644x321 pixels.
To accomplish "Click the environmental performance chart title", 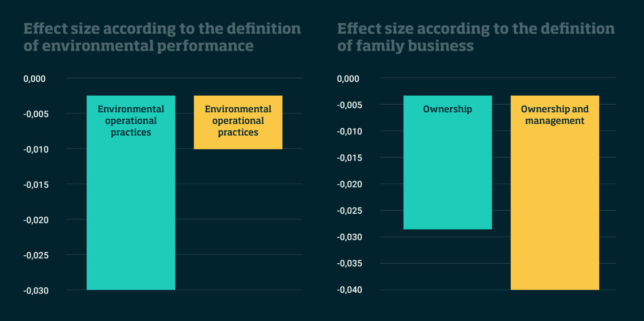I will [162, 37].
